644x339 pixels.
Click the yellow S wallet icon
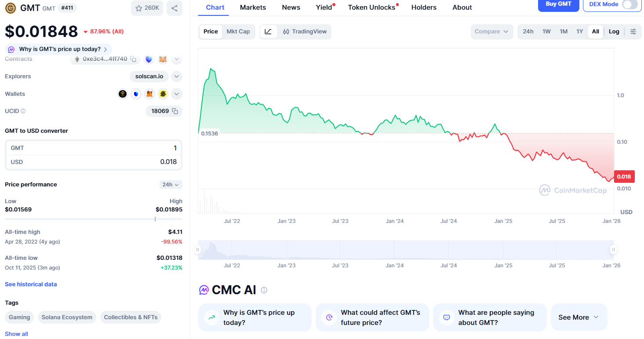(163, 94)
